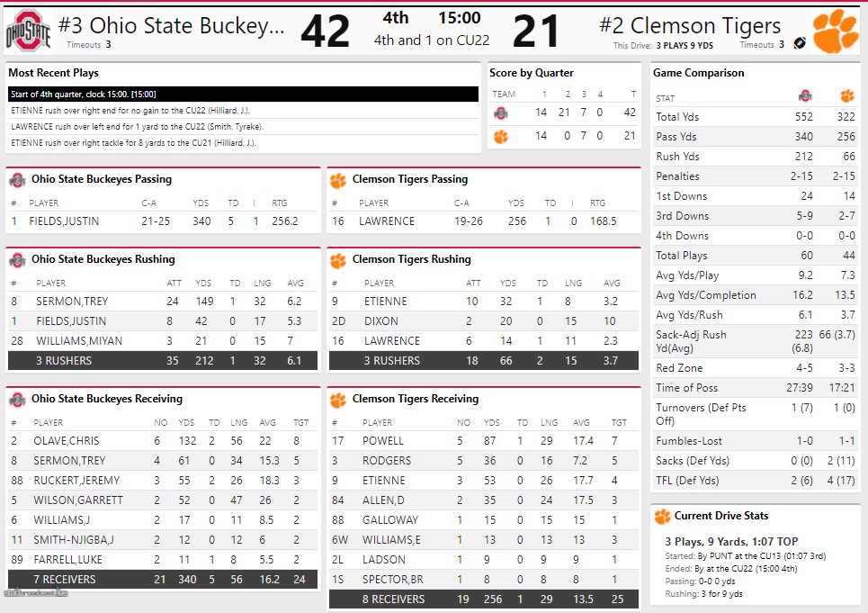
Task: Click the Ohio State logo in the Score by Quarter table
Action: (x=501, y=113)
